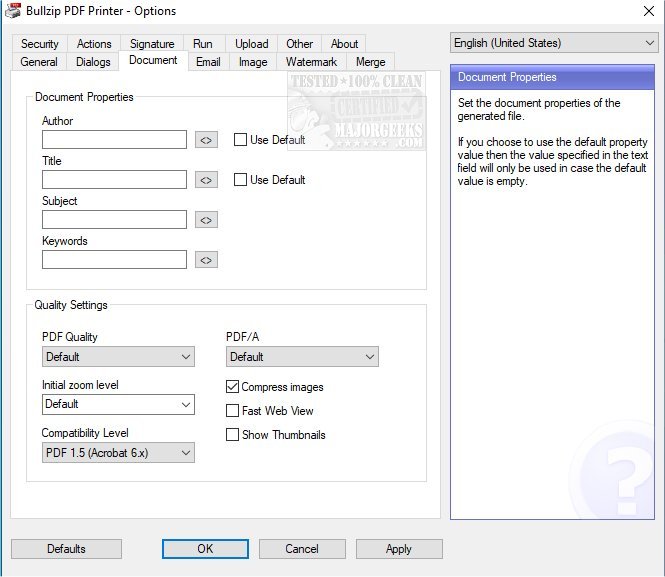665x577 pixels.
Task: Switch to the Actions tab
Action: click(94, 44)
